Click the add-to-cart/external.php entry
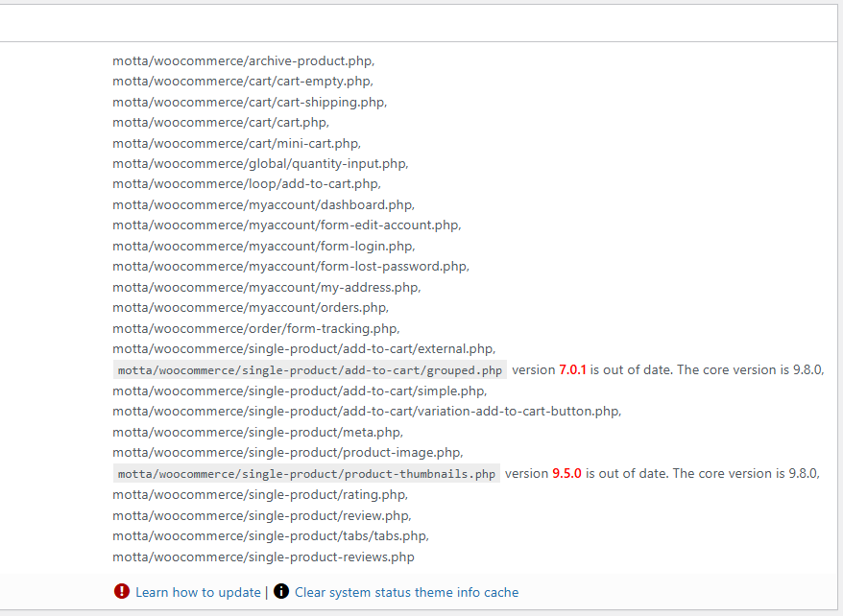The width and height of the screenshot is (843, 616). [304, 349]
